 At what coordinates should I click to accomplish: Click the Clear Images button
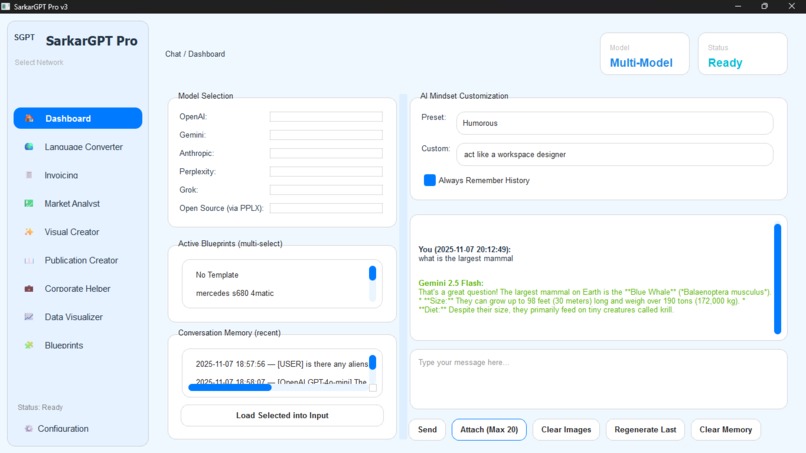[566, 429]
